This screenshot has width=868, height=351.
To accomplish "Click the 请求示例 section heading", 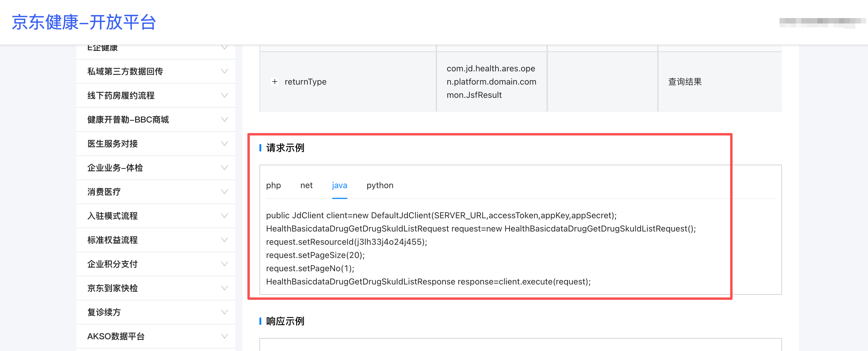I will click(x=285, y=148).
